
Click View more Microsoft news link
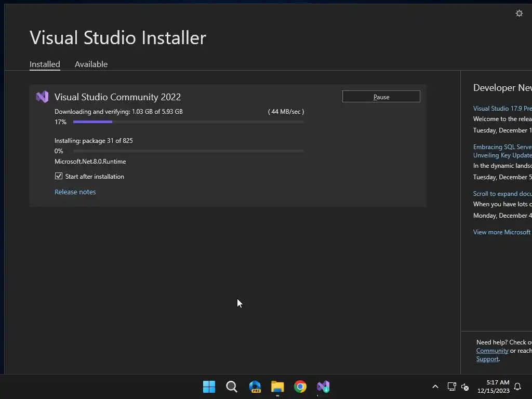pos(502,232)
